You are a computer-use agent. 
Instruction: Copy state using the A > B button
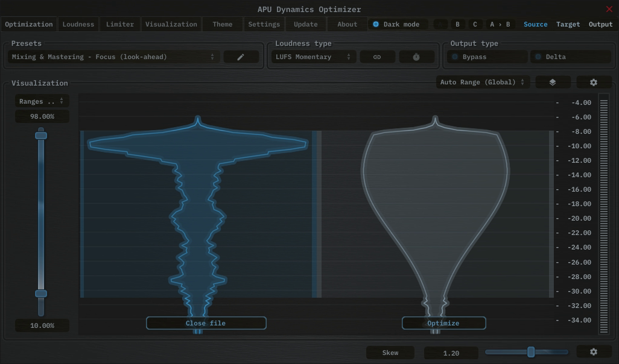pos(500,24)
